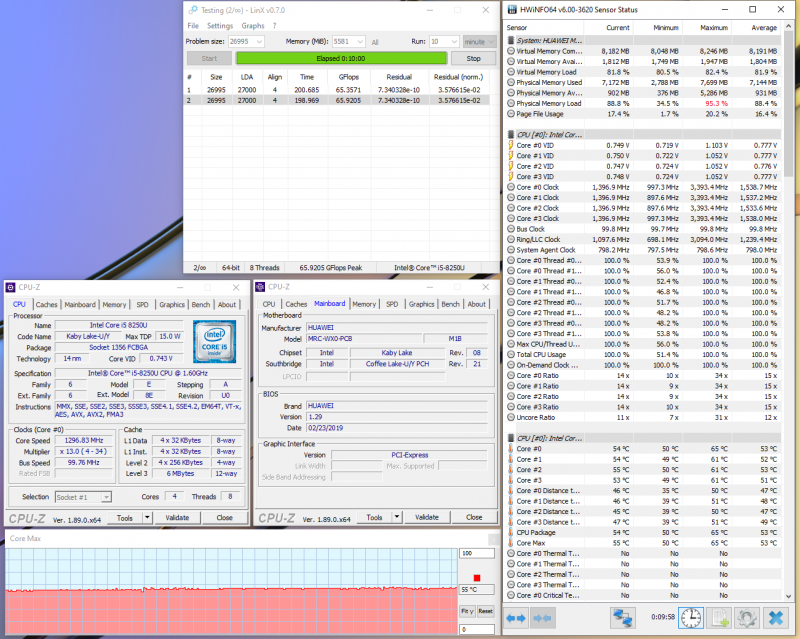
Task: Click the Mainboard CPU-Z window title icon
Action: (260, 287)
